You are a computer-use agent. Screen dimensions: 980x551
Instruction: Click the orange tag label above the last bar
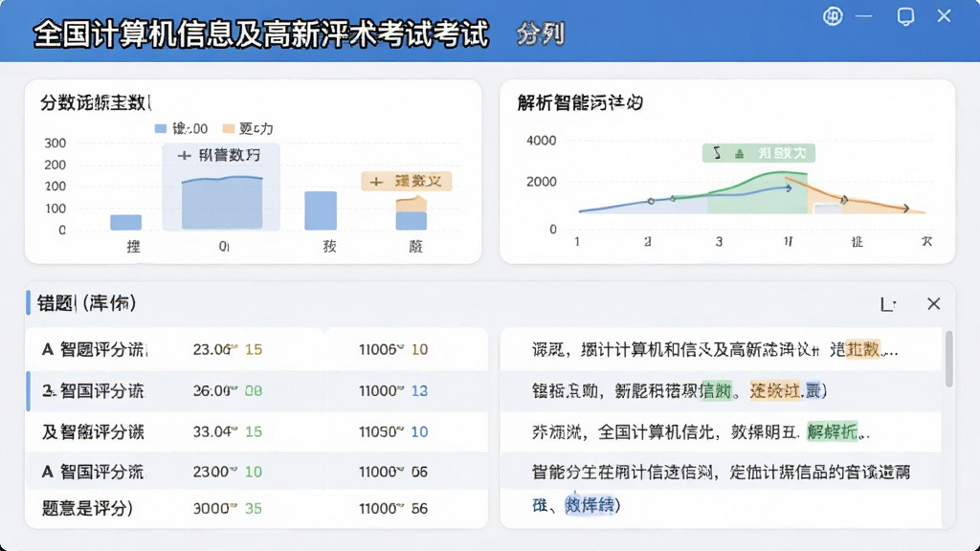coord(406,182)
